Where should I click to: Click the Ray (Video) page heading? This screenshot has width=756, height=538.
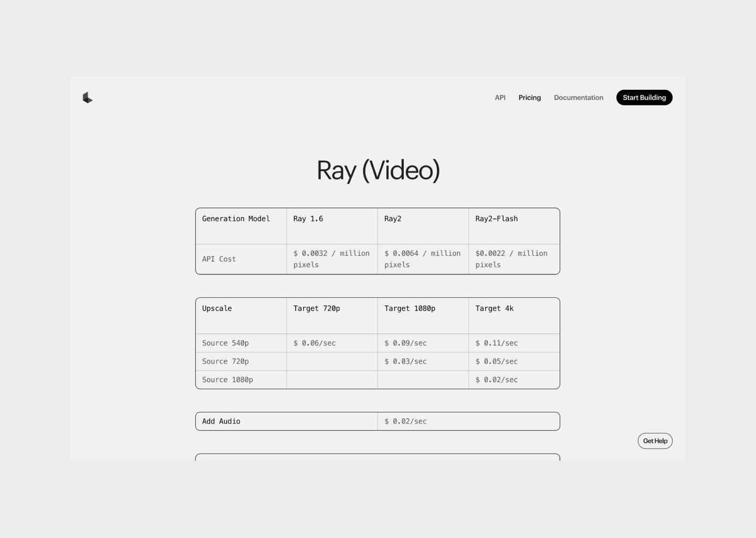click(x=378, y=170)
